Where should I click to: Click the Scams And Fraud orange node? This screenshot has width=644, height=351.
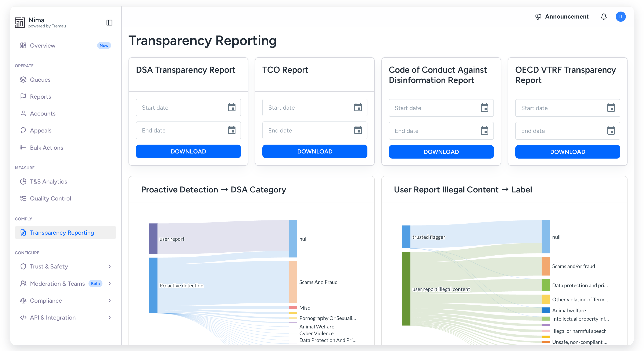293,282
